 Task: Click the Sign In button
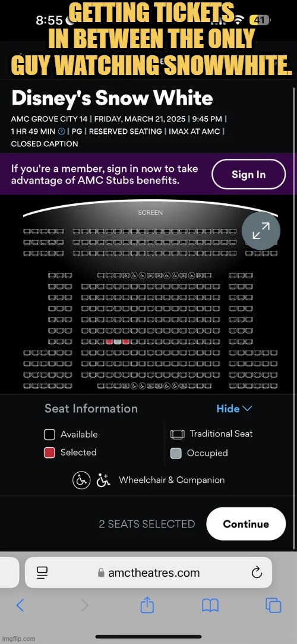[x=249, y=174]
